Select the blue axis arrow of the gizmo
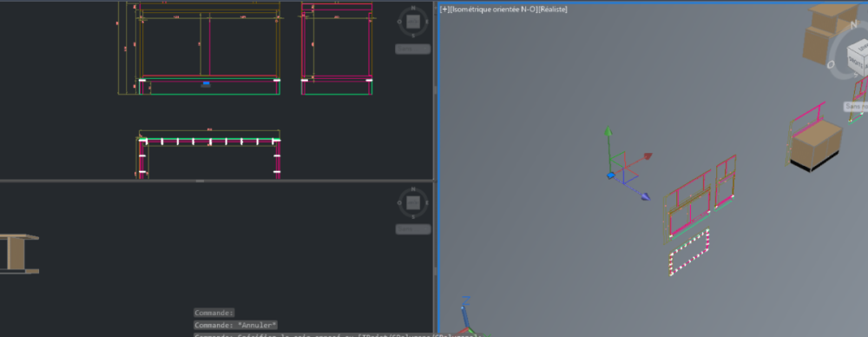Viewport: 868px width, 337px height. click(x=646, y=196)
